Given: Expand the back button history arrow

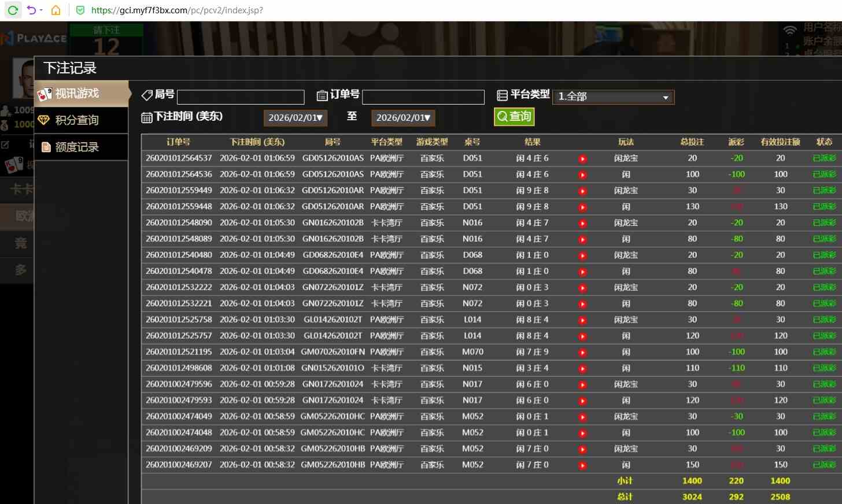Looking at the screenshot, I should coord(41,10).
